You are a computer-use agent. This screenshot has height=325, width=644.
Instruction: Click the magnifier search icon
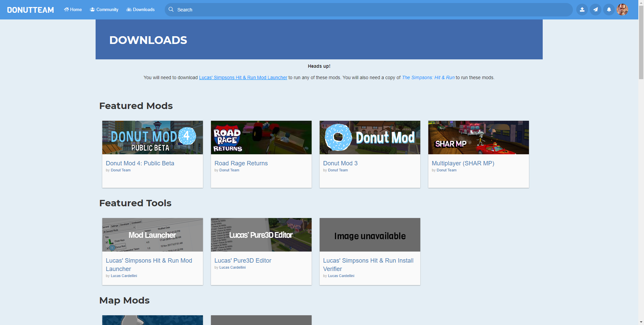pyautogui.click(x=171, y=9)
